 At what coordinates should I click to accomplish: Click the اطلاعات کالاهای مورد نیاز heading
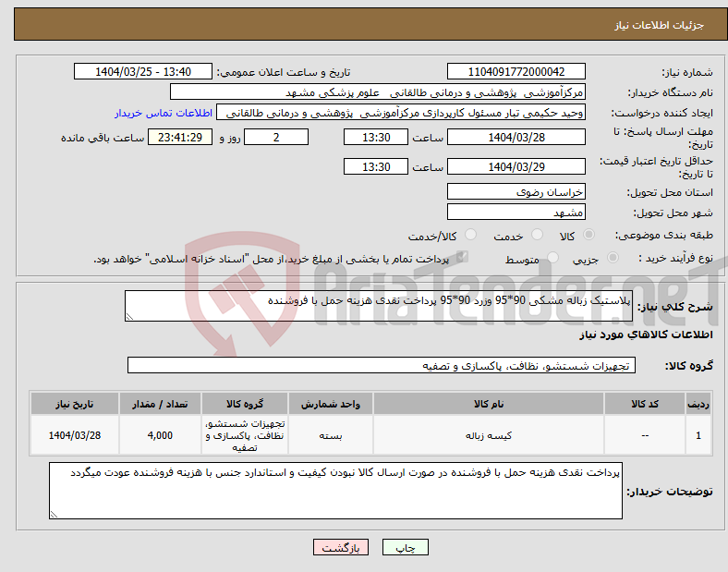click(x=646, y=335)
